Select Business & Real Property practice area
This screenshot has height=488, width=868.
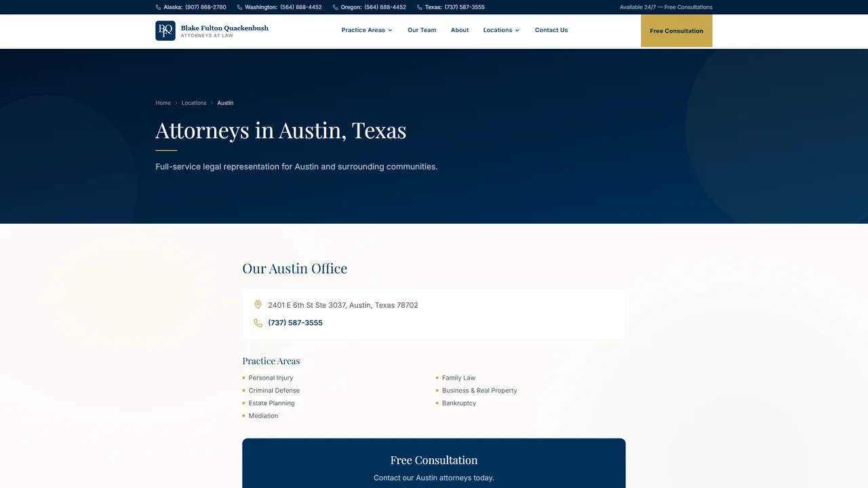pos(479,390)
